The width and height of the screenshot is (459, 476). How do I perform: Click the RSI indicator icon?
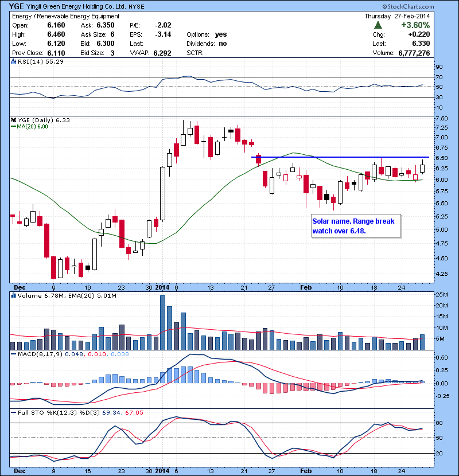coord(13,61)
